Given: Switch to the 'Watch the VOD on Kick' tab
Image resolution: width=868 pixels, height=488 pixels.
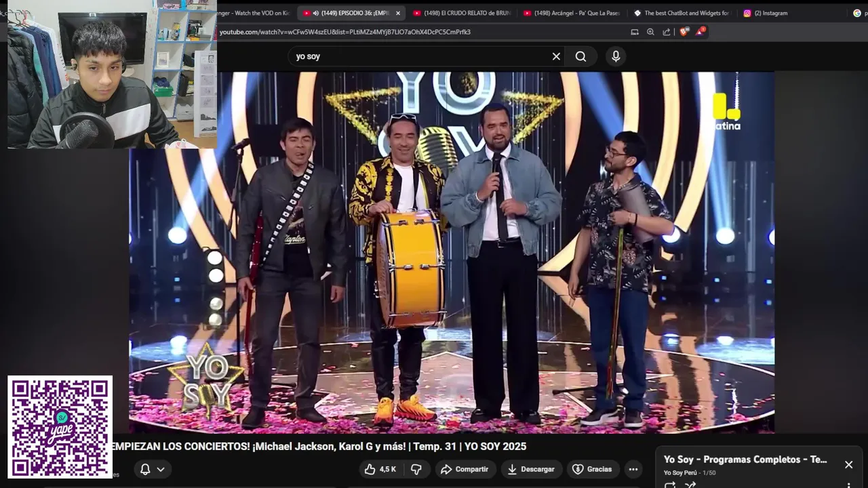Looking at the screenshot, I should point(254,13).
